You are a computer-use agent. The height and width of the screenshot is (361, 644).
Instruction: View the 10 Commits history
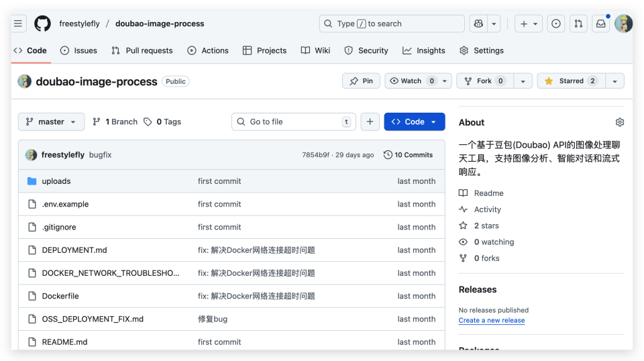click(408, 155)
